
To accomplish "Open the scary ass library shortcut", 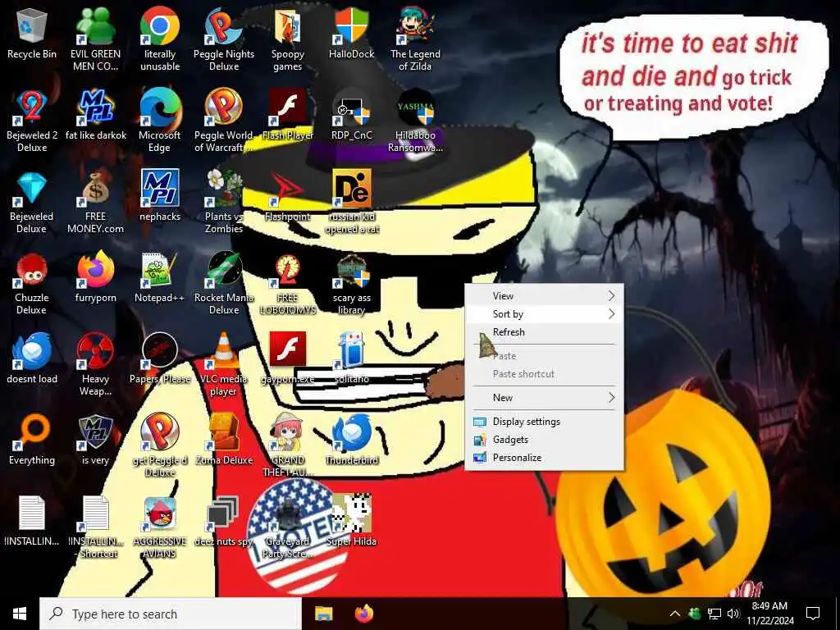I will (351, 283).
